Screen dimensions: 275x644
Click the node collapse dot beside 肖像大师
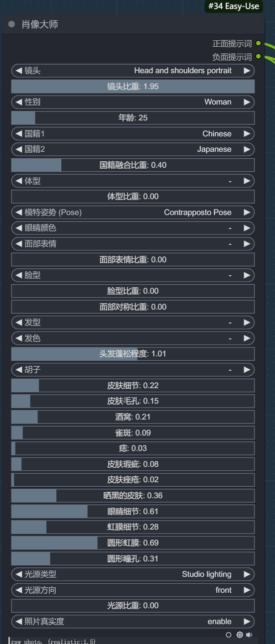click(x=12, y=24)
